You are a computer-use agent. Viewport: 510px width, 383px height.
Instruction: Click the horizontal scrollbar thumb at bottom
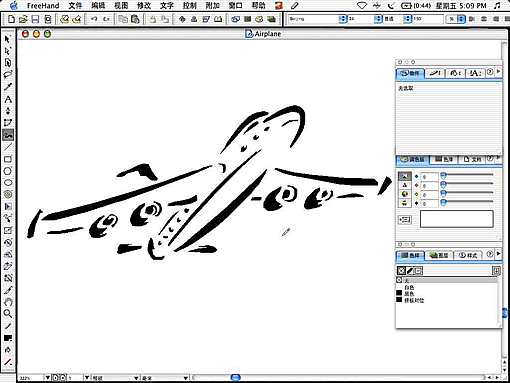click(236, 377)
